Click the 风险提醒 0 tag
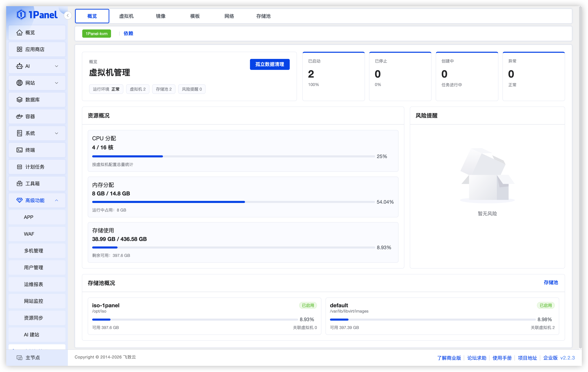The image size is (588, 372). (x=192, y=89)
